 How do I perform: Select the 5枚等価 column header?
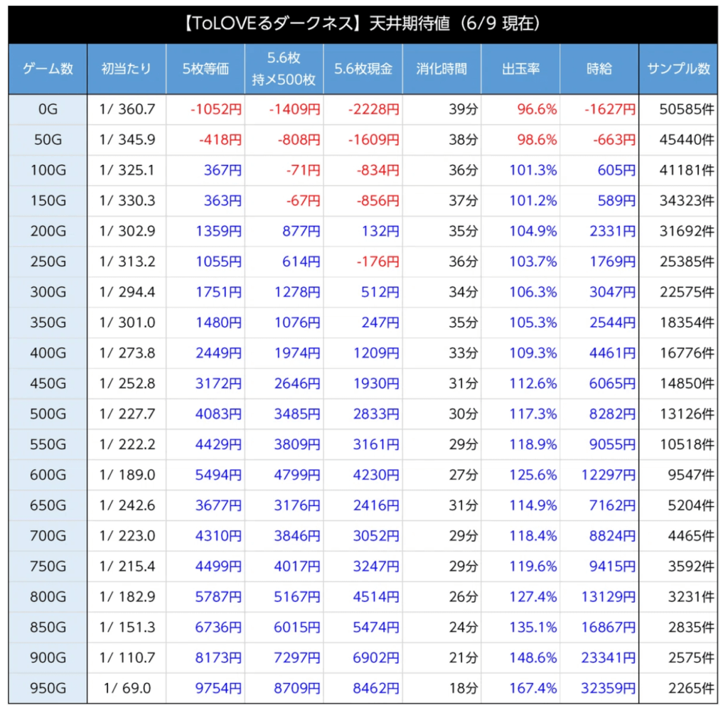(205, 69)
